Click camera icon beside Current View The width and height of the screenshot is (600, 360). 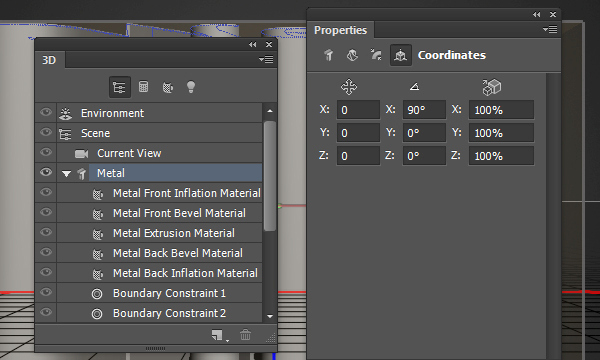[81, 154]
